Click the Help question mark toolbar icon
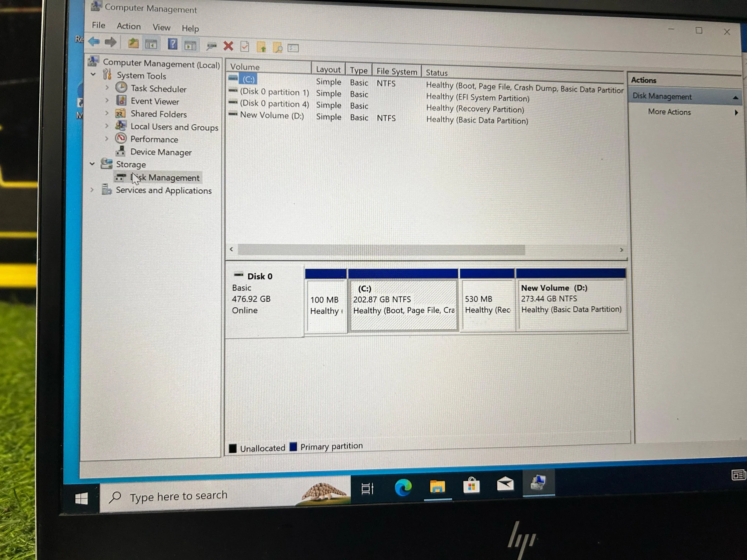The image size is (747, 560). (x=172, y=44)
